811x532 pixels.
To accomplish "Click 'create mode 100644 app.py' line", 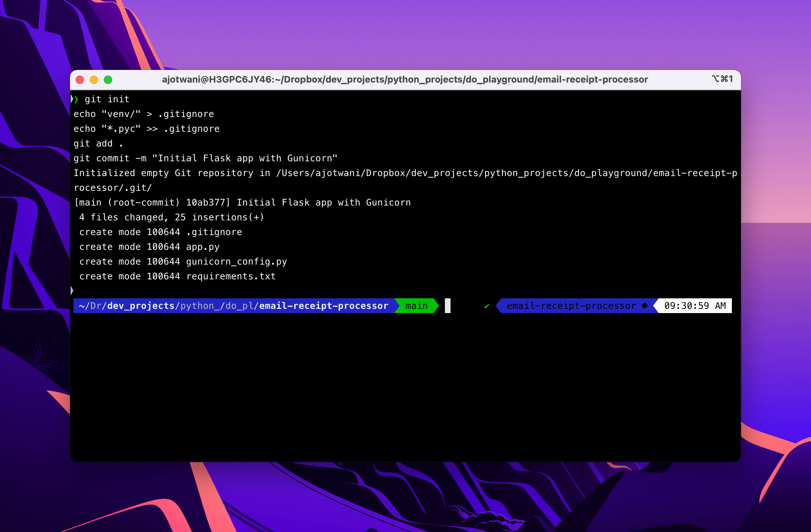I will [149, 247].
